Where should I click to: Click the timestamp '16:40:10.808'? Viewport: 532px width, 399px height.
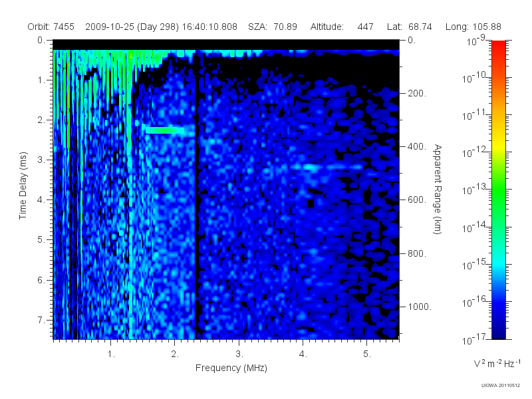click(x=209, y=27)
